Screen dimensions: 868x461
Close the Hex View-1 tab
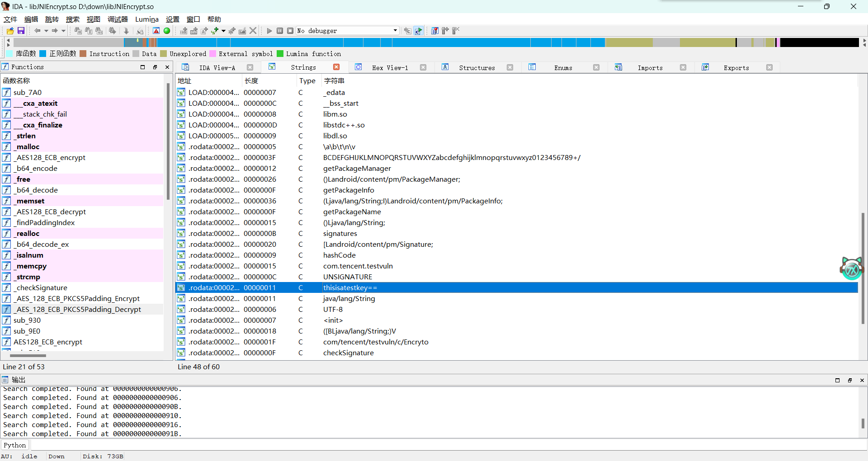(x=423, y=67)
